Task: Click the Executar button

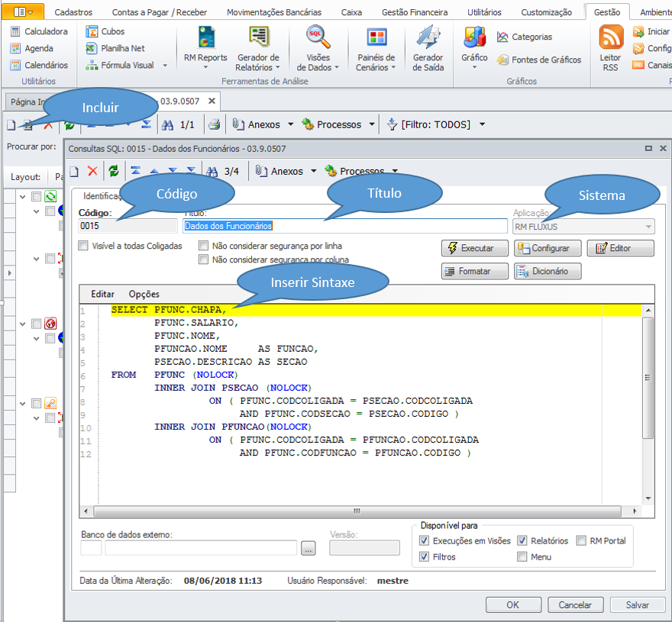Action: pos(475,248)
